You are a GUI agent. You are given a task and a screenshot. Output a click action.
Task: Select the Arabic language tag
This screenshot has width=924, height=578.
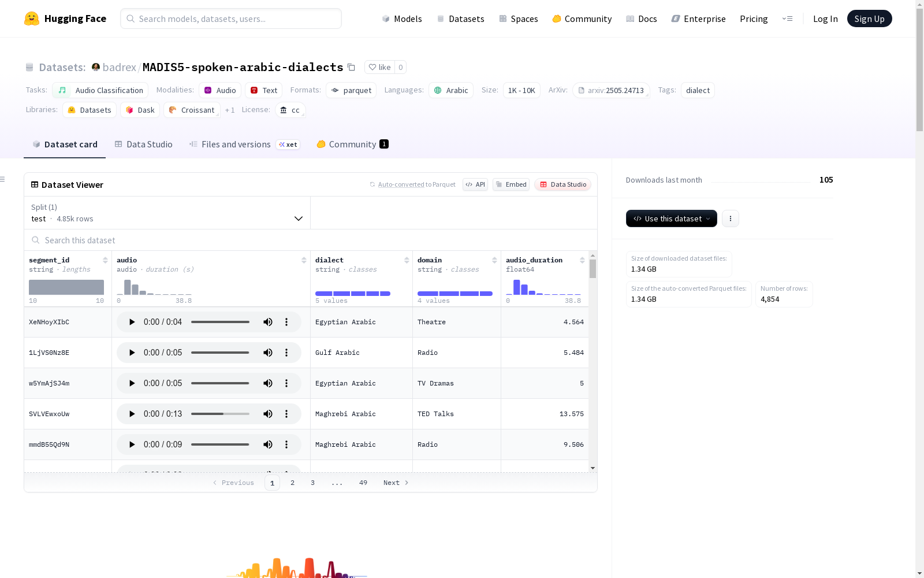pos(451,90)
